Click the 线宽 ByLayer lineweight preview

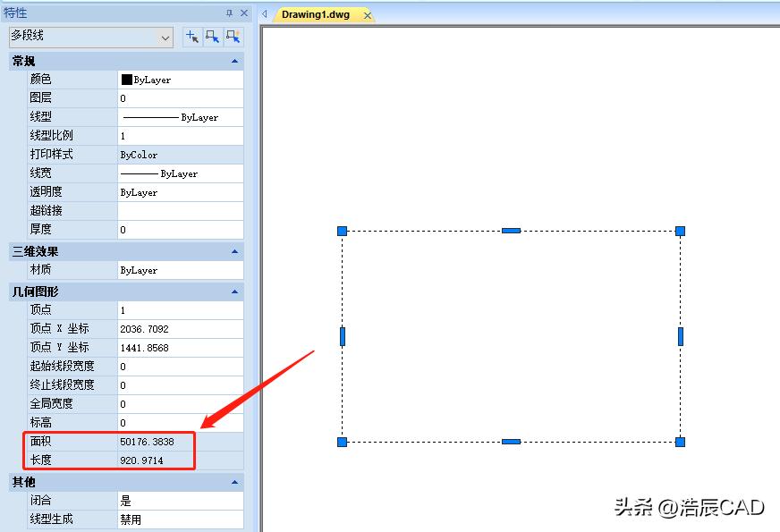[x=179, y=173]
